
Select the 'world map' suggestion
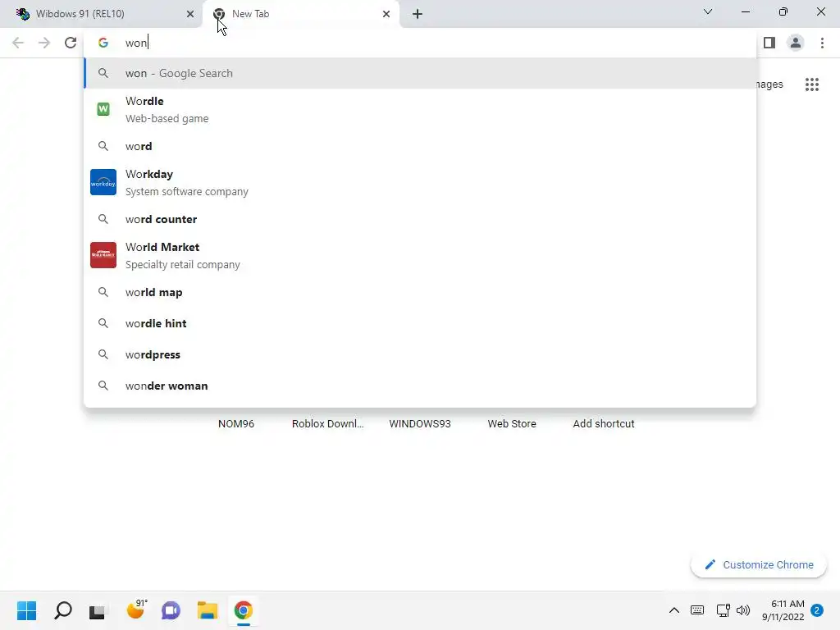(420, 293)
